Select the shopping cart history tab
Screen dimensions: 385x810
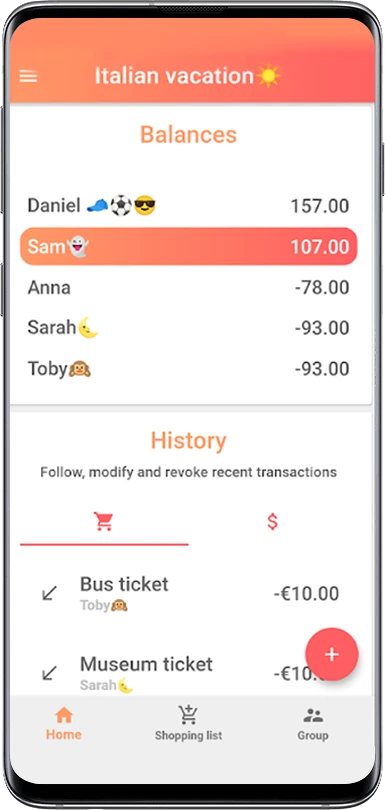click(x=104, y=522)
